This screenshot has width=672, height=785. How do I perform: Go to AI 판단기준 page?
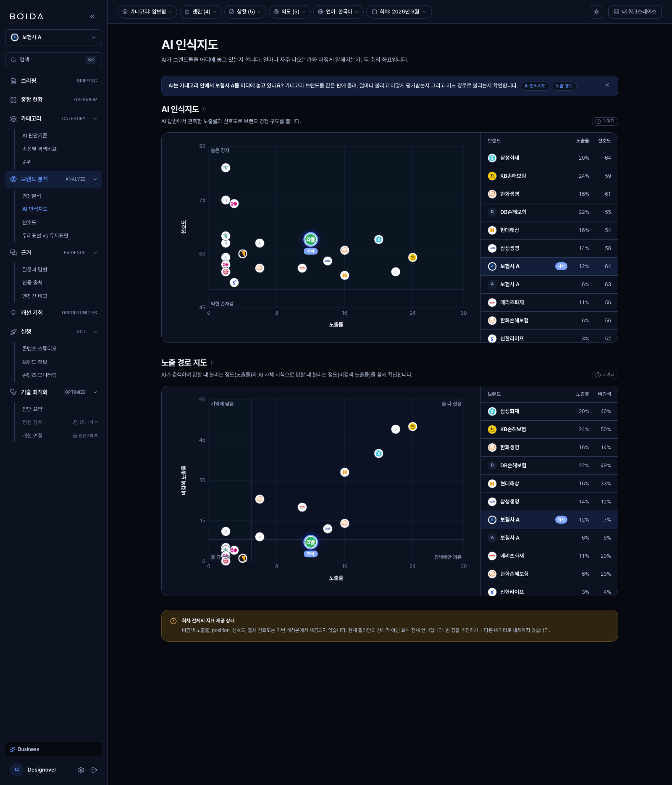tap(35, 135)
